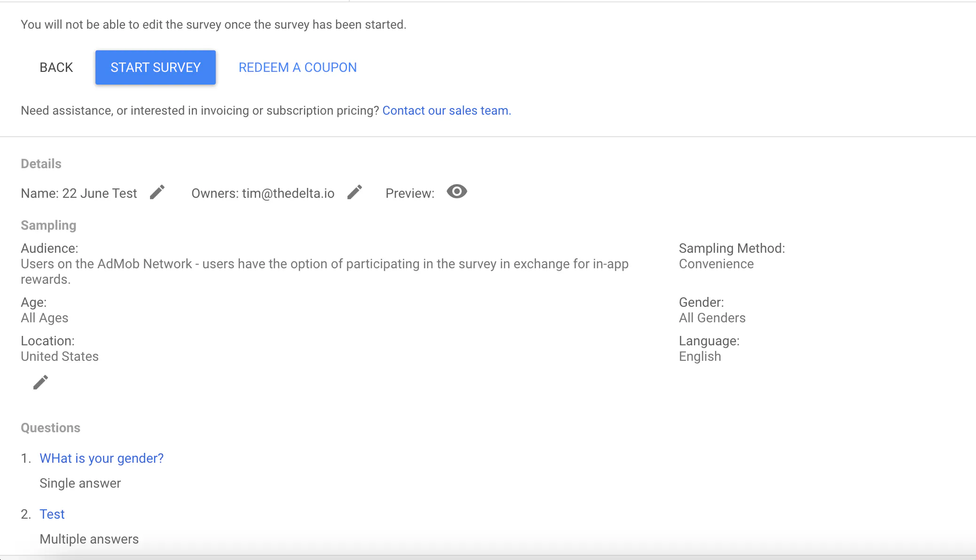Viewport: 976px width, 560px height.
Task: Contact the sales team
Action: click(x=446, y=110)
